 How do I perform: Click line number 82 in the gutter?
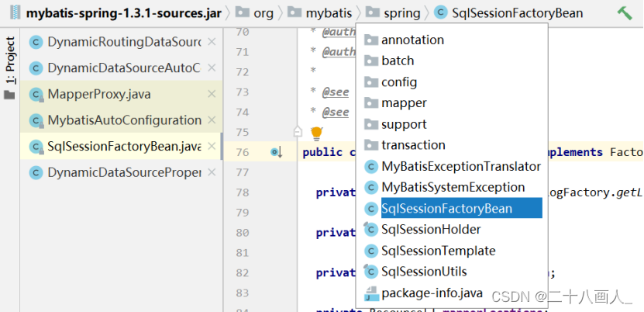pos(243,273)
